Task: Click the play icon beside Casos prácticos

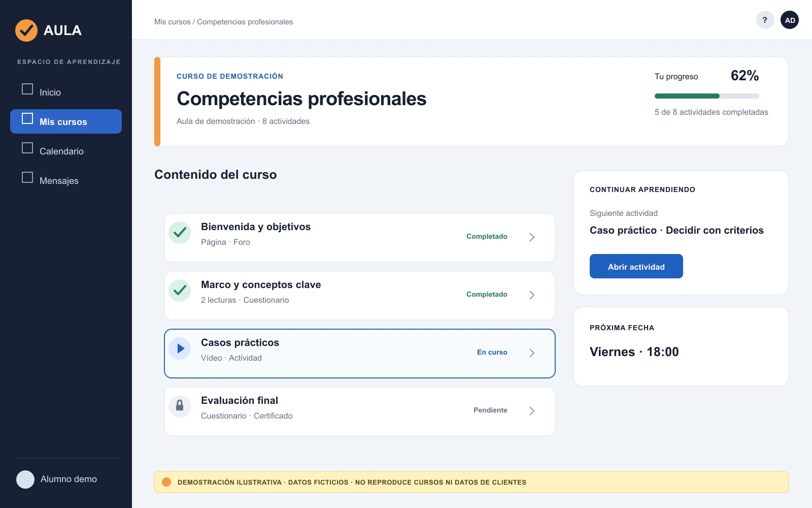Action: click(180, 348)
